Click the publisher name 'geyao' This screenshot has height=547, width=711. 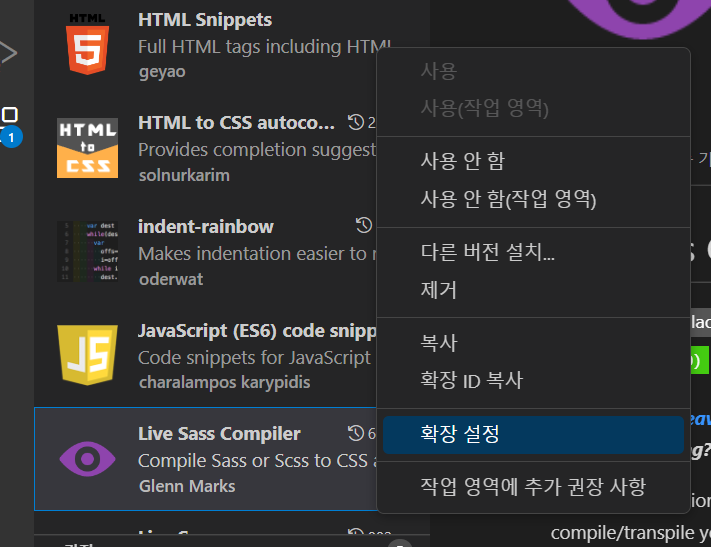162,72
